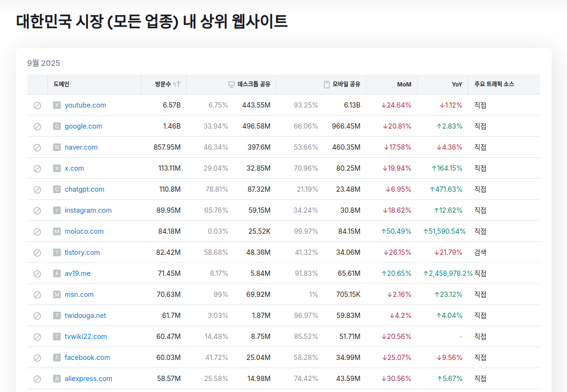Click the desktop monitor icon in 데스크톱 공유 header
Viewport: 567px width, 392px height.
(232, 85)
